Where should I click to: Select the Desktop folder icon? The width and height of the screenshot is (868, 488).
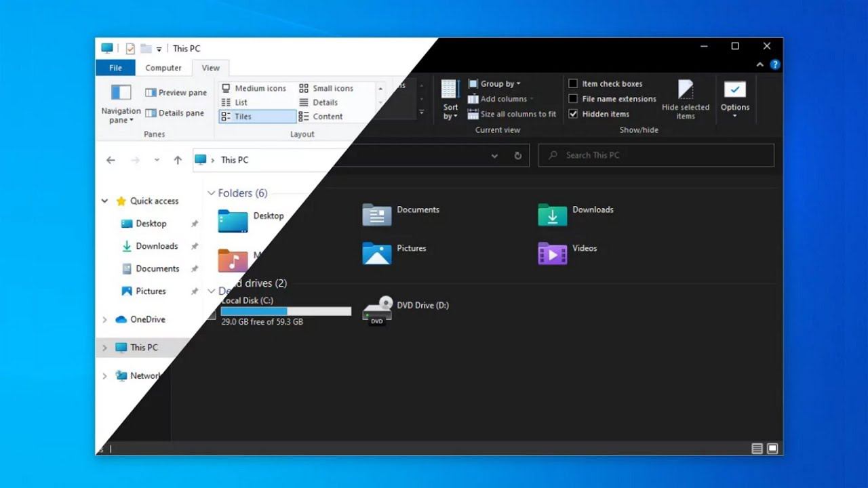pyautogui.click(x=233, y=220)
